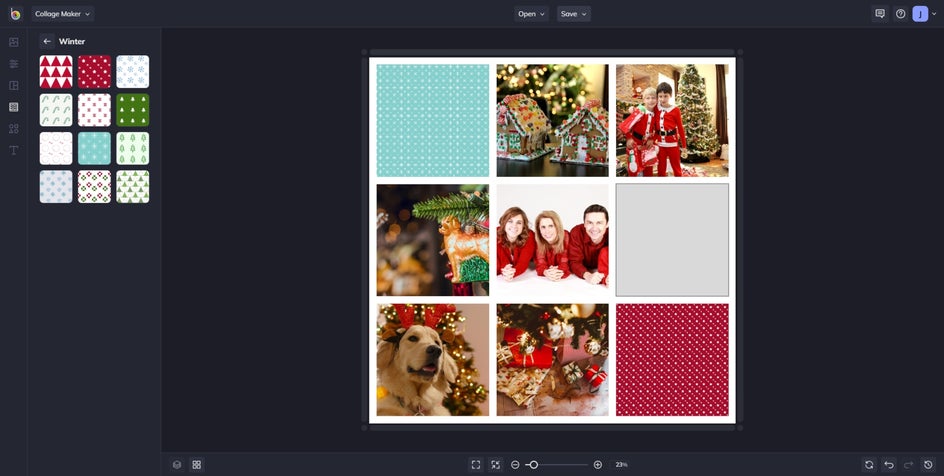The width and height of the screenshot is (944, 476).
Task: Click the zoom slider handle
Action: coord(533,465)
